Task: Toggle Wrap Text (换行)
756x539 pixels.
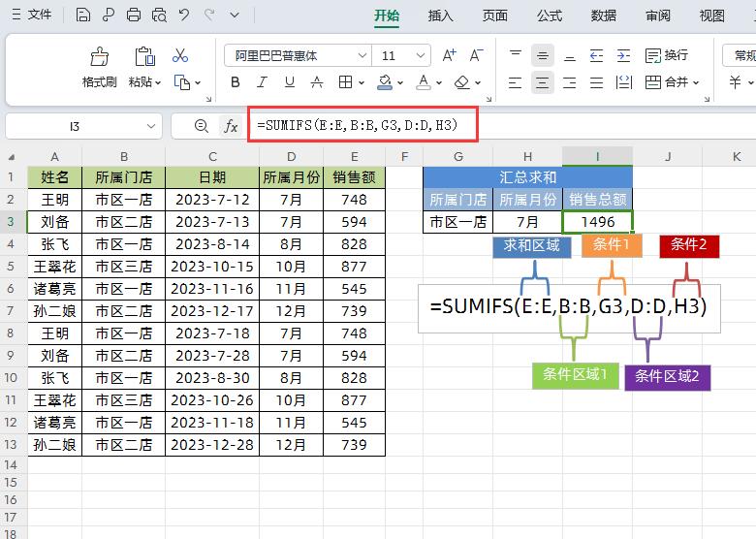Action: [x=667, y=55]
